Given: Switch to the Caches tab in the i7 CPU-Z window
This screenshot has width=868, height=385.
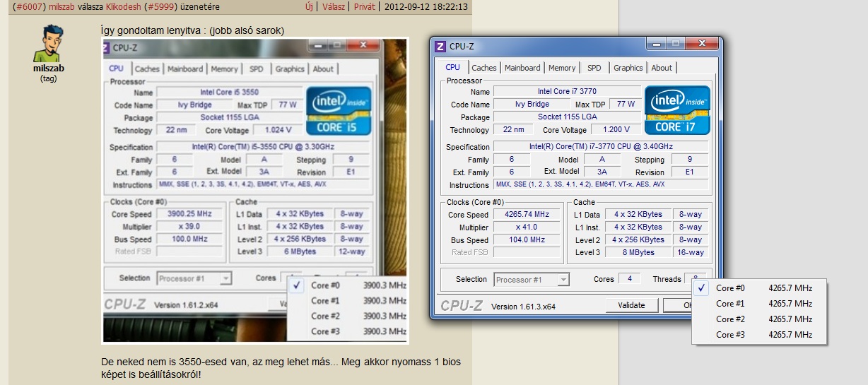Looking at the screenshot, I should [484, 68].
